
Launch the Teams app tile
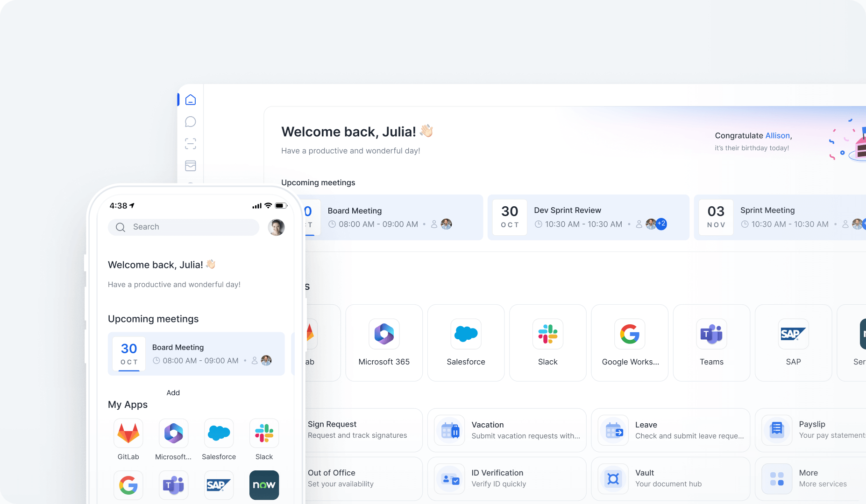pos(711,342)
